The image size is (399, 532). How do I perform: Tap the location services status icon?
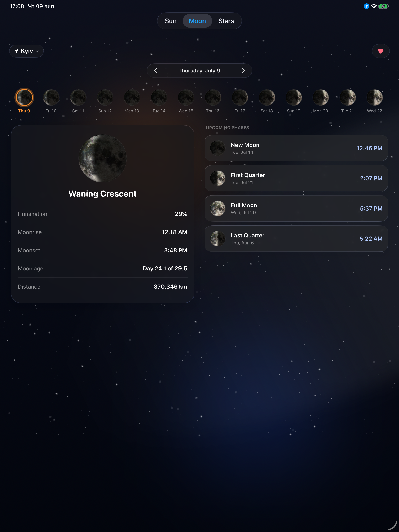[366, 6]
